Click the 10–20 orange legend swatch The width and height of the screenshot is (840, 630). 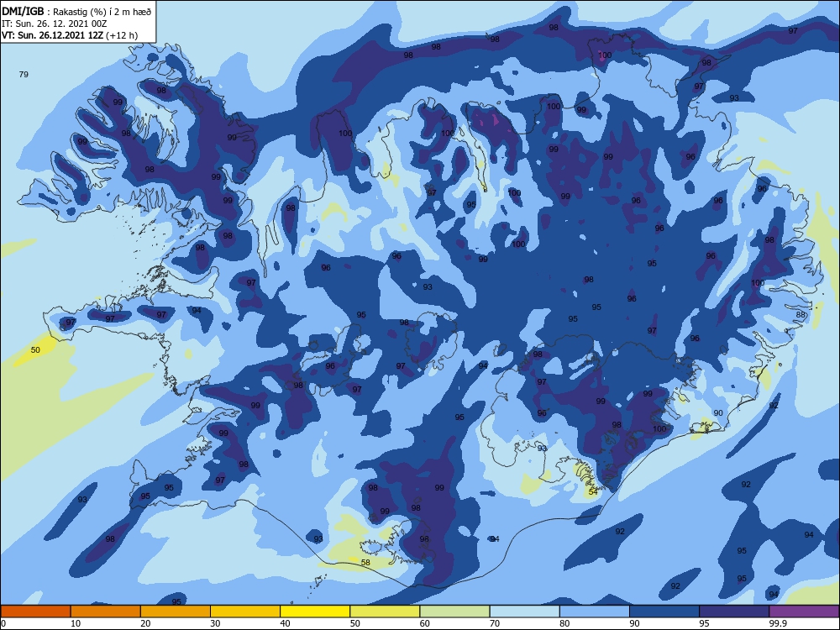pyautogui.click(x=106, y=612)
